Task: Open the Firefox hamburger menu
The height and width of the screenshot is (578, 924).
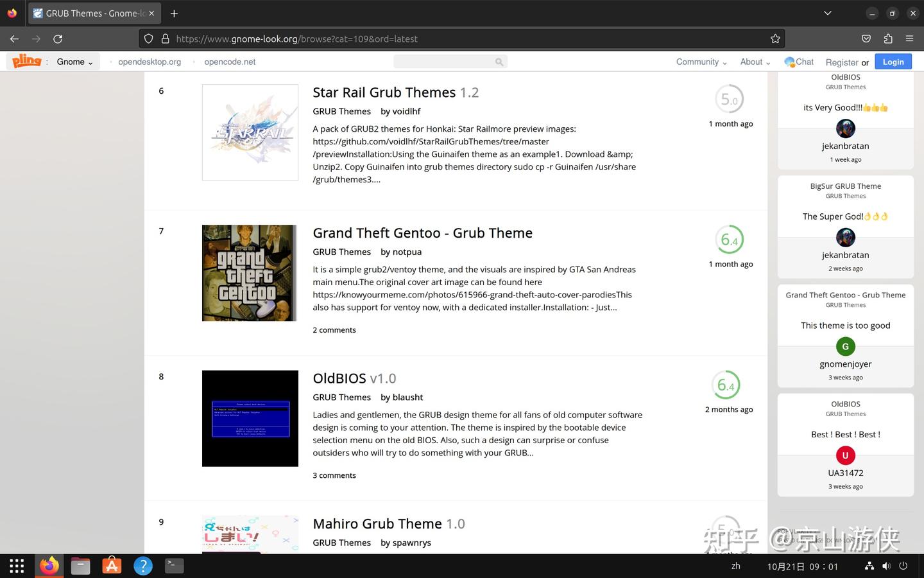Action: 910,39
